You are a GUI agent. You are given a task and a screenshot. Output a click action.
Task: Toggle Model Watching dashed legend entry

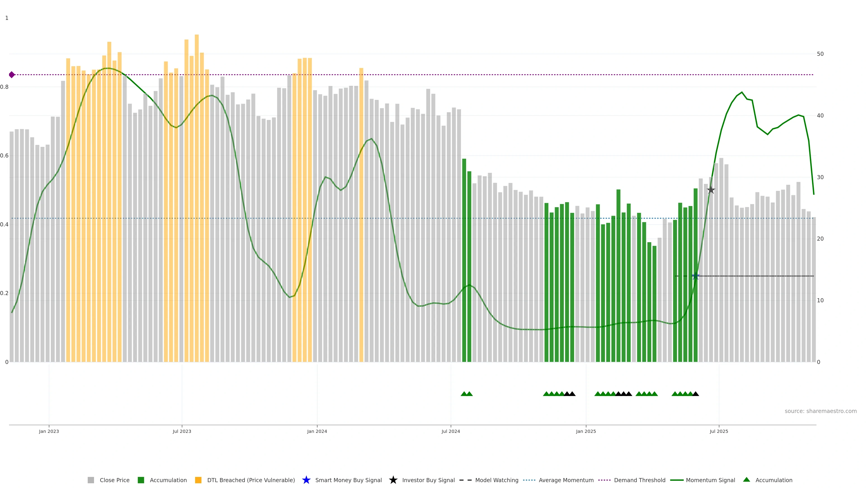(x=465, y=480)
